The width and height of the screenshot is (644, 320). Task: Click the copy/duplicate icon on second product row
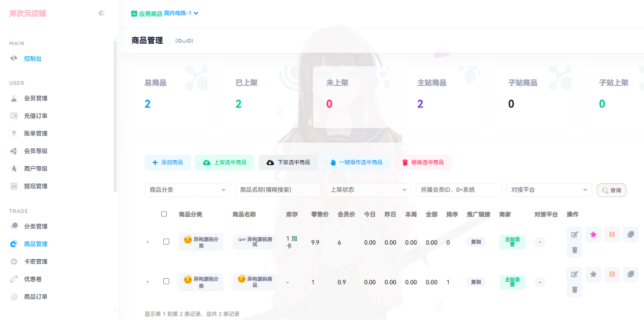(630, 274)
